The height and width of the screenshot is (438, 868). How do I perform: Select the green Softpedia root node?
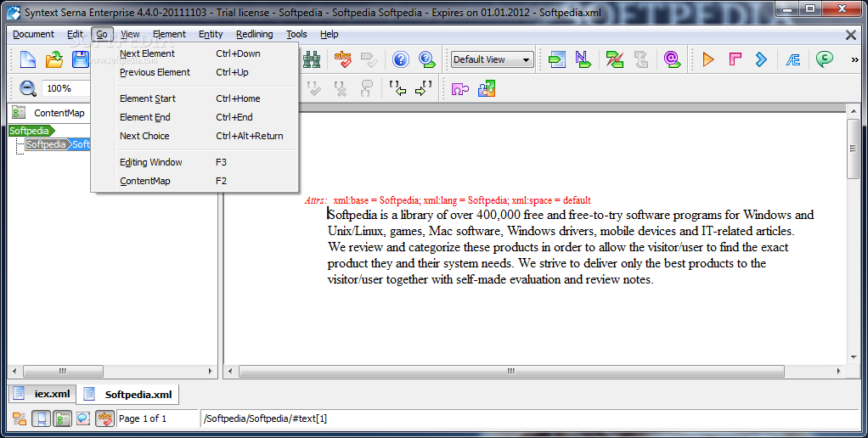[x=31, y=131]
